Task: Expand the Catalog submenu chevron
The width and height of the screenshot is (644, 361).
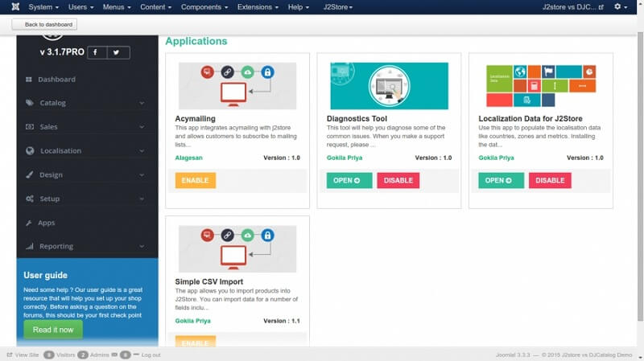Action: (x=142, y=103)
